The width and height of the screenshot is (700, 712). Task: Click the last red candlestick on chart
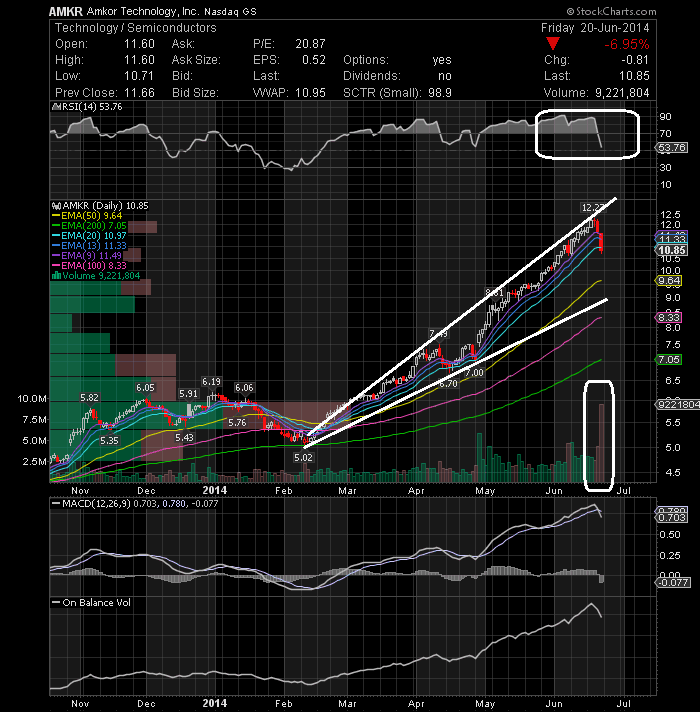click(601, 243)
